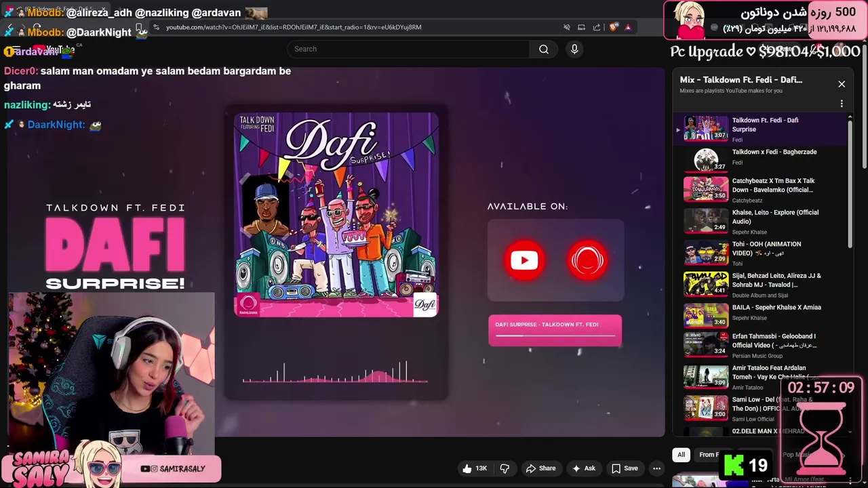The height and width of the screenshot is (488, 868).
Task: Open Tohi - OOH animation video thumbnail
Action: point(705,252)
